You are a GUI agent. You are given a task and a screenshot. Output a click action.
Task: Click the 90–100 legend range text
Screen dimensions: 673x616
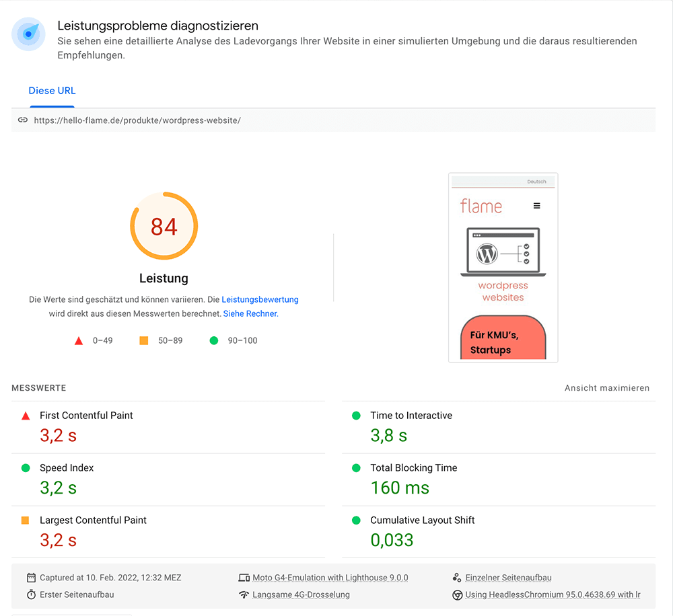pos(242,340)
